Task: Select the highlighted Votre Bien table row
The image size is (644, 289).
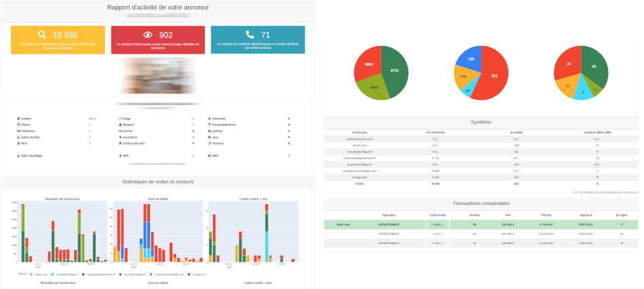Action: click(x=481, y=224)
